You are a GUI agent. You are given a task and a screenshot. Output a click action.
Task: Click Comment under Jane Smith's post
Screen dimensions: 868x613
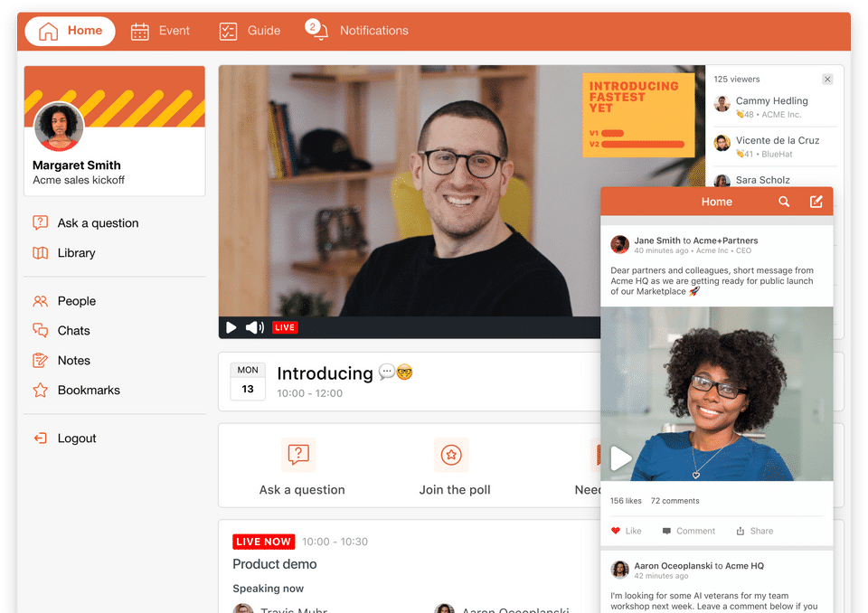[689, 531]
